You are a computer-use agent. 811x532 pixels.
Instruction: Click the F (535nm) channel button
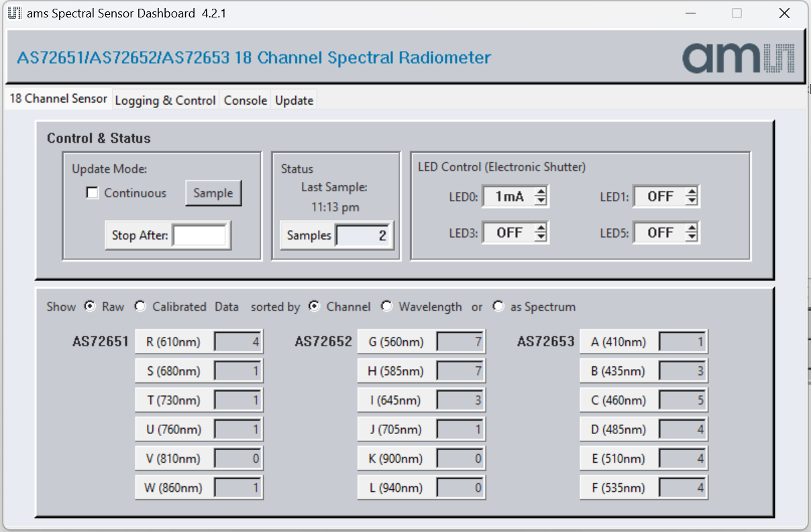618,488
